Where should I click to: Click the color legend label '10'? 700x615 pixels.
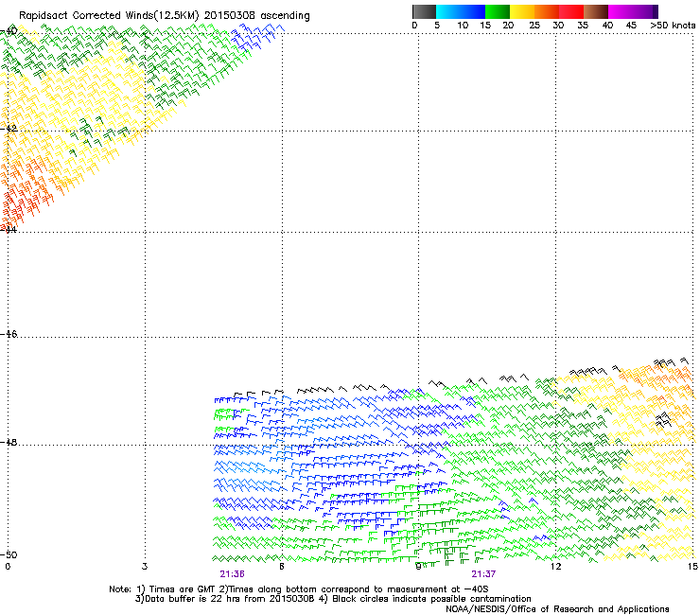click(463, 26)
